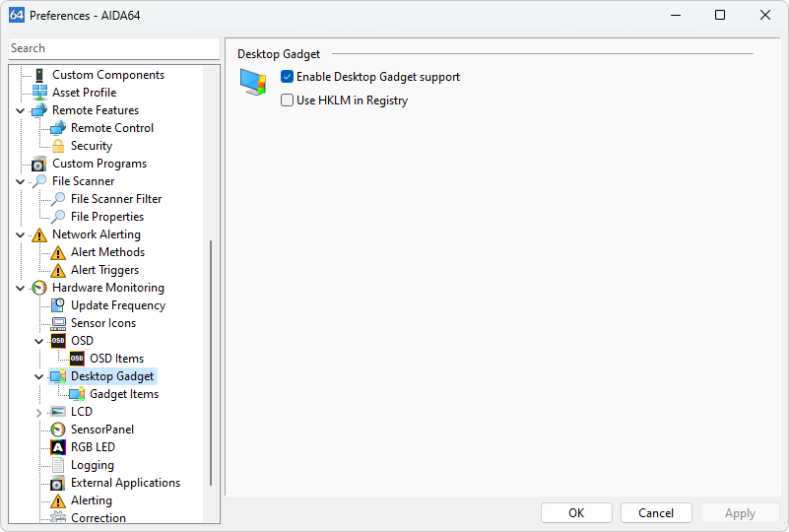Enable Use HKLM in Registry checkbox
Image resolution: width=789 pixels, height=532 pixels.
(x=288, y=100)
